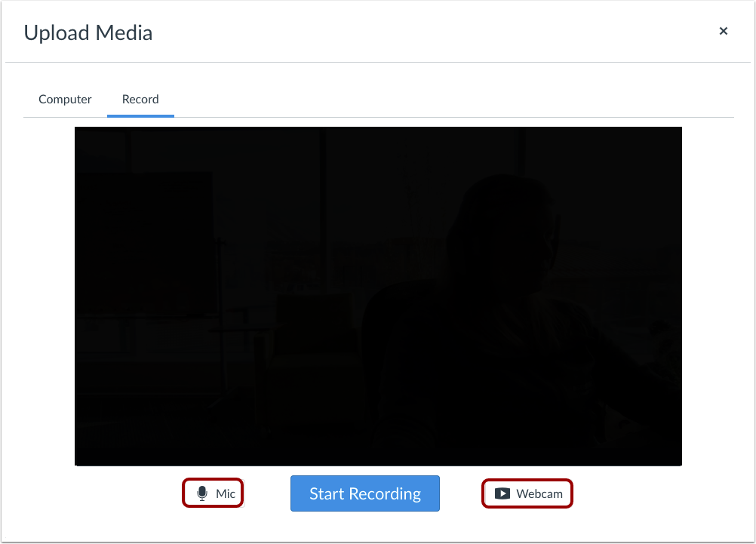This screenshot has width=756, height=544.
Task: Start Recording with the blue button
Action: [365, 493]
